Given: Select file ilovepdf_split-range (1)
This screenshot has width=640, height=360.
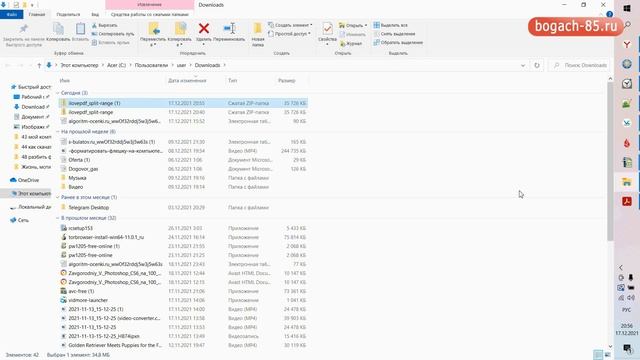Looking at the screenshot, I should 183,103.
